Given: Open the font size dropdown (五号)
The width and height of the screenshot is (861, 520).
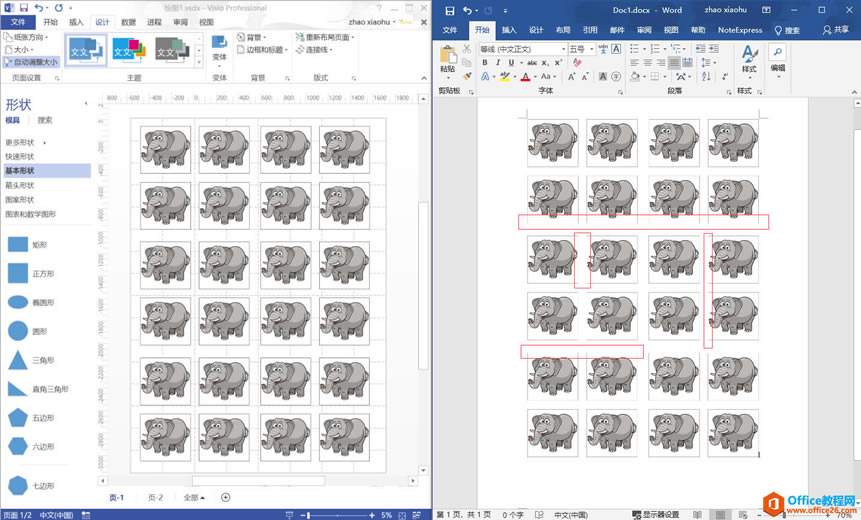Looking at the screenshot, I should coord(582,48).
